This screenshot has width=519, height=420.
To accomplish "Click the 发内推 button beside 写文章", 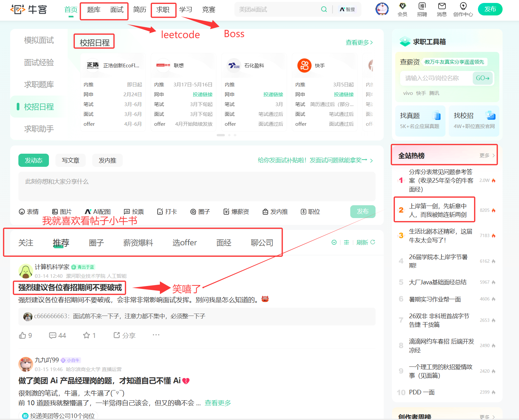I will point(107,160).
